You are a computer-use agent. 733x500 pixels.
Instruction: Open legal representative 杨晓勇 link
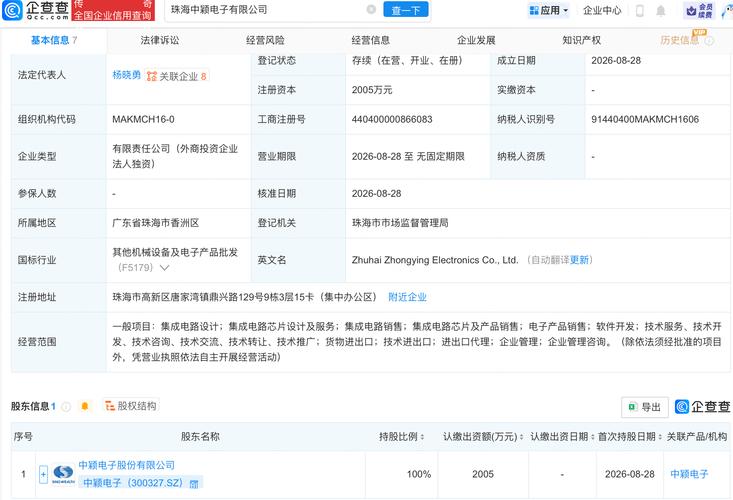126,75
